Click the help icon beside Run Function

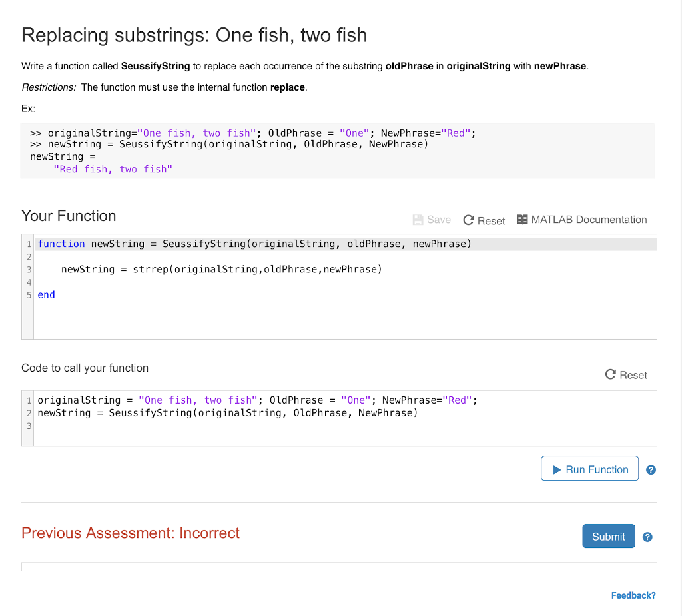(651, 469)
